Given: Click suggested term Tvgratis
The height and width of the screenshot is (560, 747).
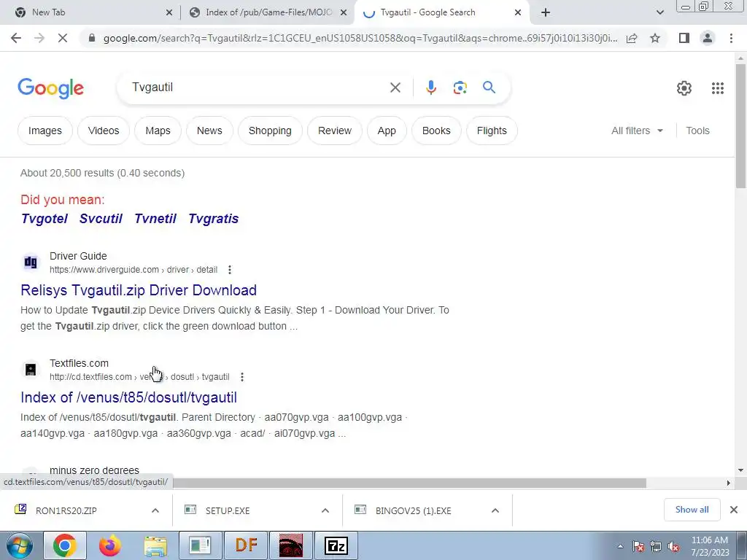Looking at the screenshot, I should click(x=214, y=219).
